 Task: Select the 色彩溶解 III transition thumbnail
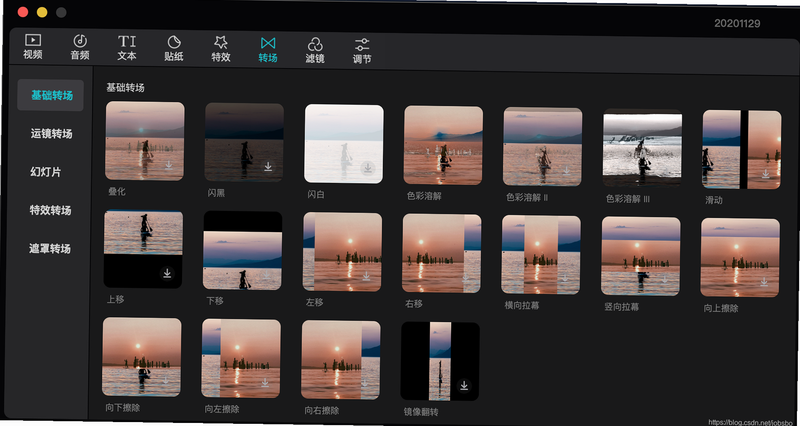click(642, 147)
